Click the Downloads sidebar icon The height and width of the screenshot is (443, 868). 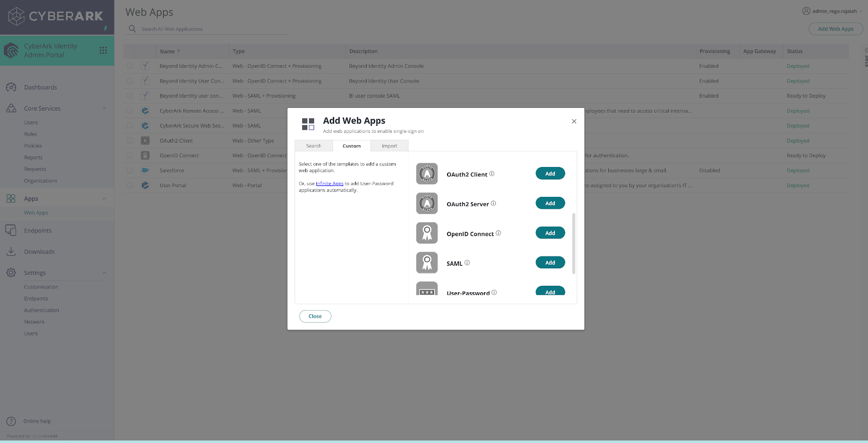click(11, 252)
